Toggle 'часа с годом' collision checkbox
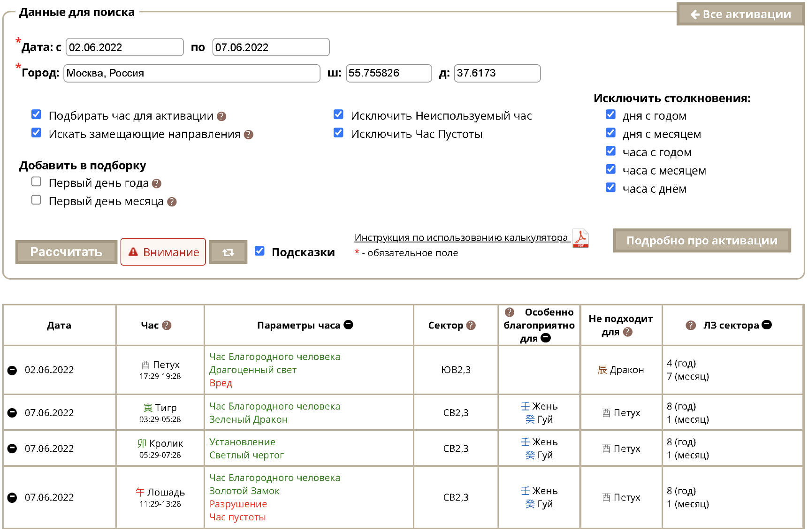The height and width of the screenshot is (532, 808). [x=610, y=151]
